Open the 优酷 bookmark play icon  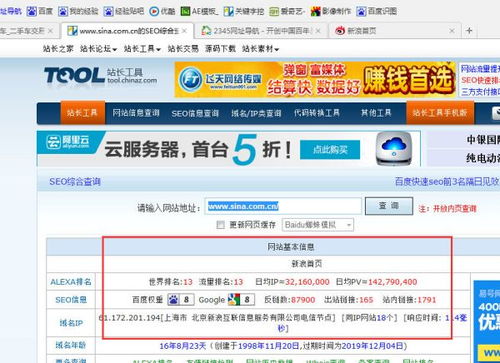154,11
